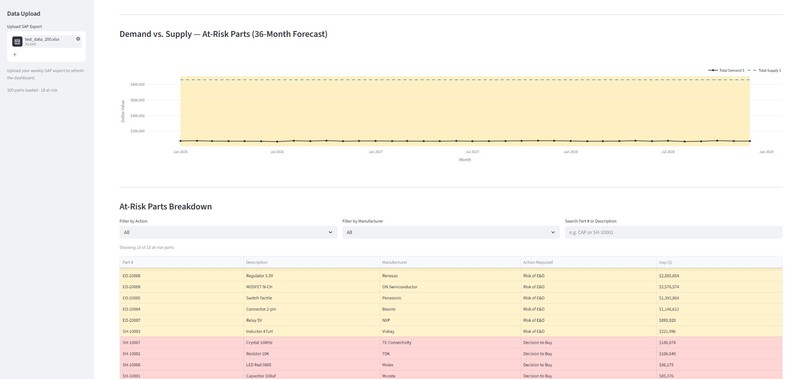The height and width of the screenshot is (379, 806).
Task: Click Decision to Buy action in Crystal row
Action: coord(589,342)
